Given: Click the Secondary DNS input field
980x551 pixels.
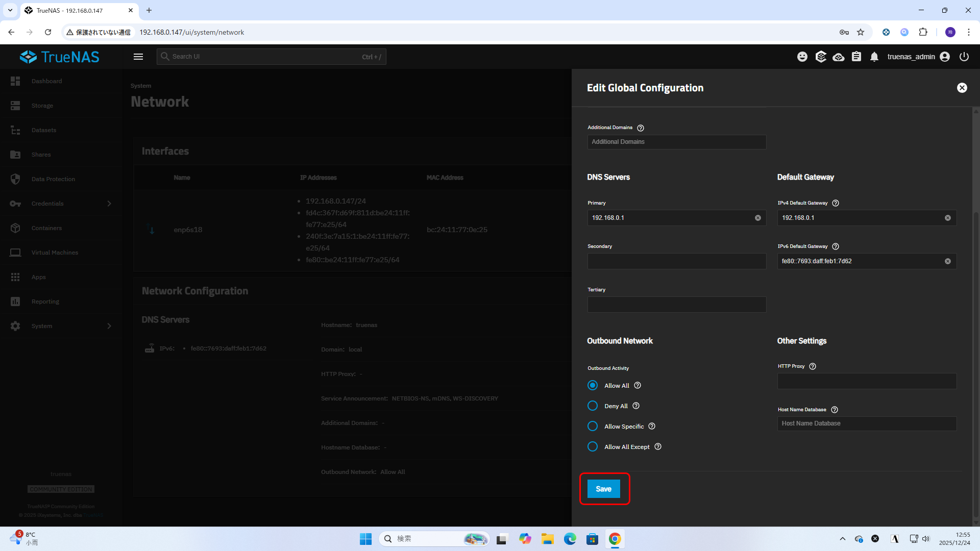Looking at the screenshot, I should pos(676,261).
